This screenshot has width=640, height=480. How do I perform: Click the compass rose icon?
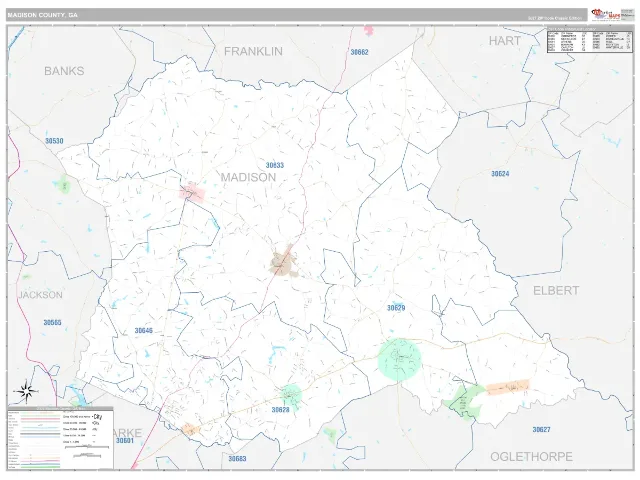pos(26,391)
